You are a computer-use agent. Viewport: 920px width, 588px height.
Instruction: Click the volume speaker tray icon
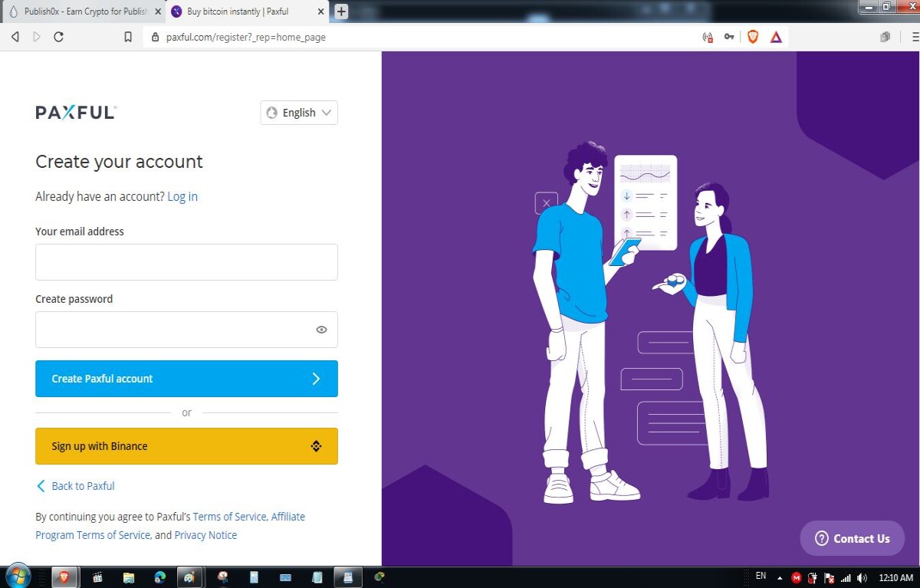point(862,577)
